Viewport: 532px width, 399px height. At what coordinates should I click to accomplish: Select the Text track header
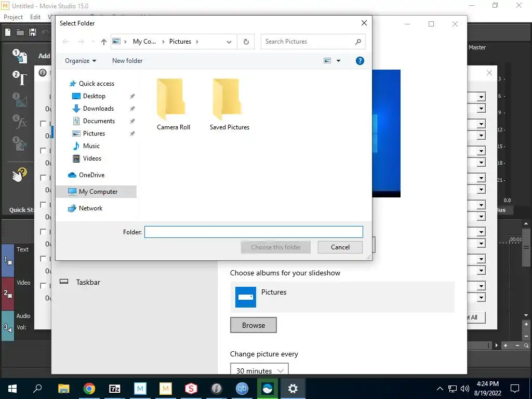[18, 261]
